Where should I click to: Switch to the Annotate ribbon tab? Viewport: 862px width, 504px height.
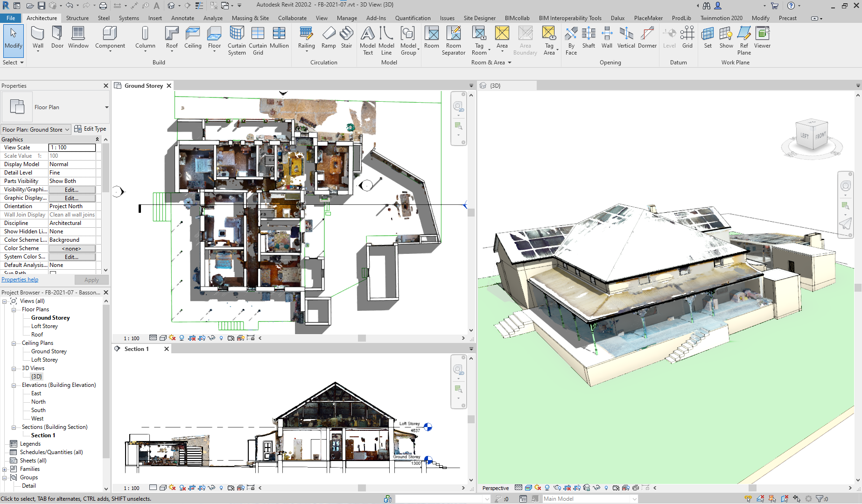tap(182, 18)
